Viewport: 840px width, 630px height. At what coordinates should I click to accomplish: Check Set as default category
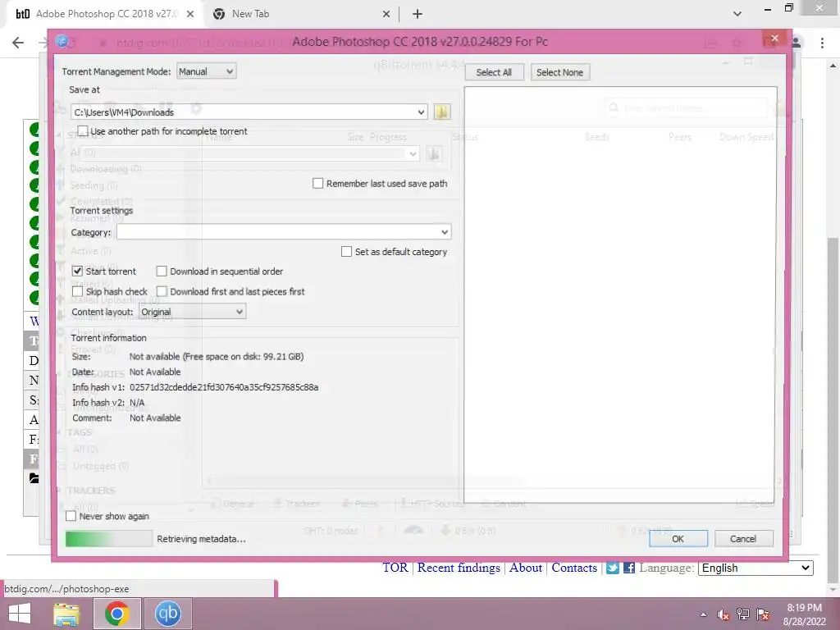(x=347, y=252)
